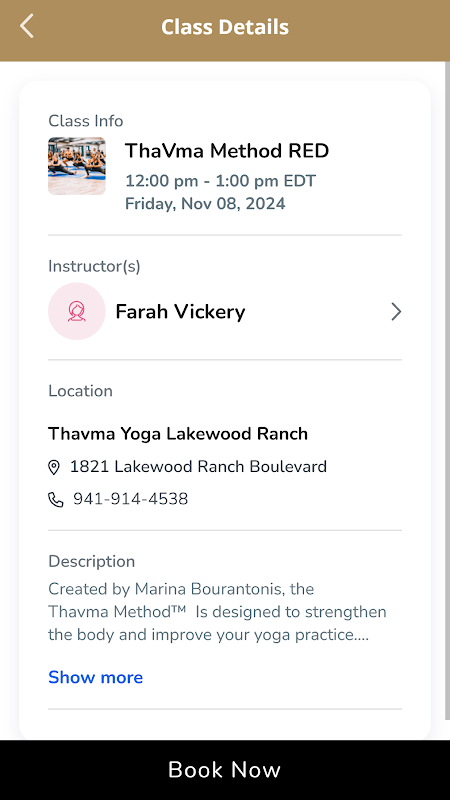This screenshot has height=800, width=450.
Task: Click the page scrollbar on the right edge
Action: coord(447,390)
